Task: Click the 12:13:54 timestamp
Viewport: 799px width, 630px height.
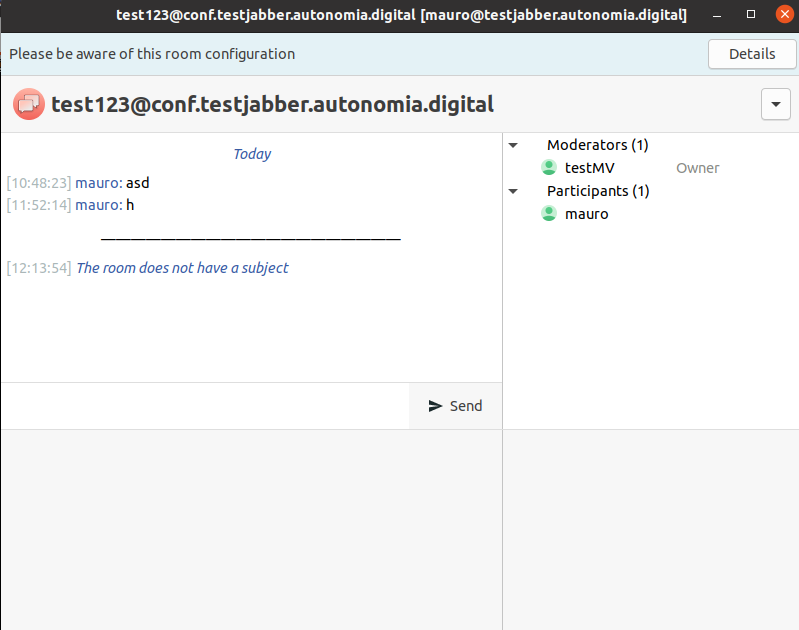Action: tap(39, 268)
